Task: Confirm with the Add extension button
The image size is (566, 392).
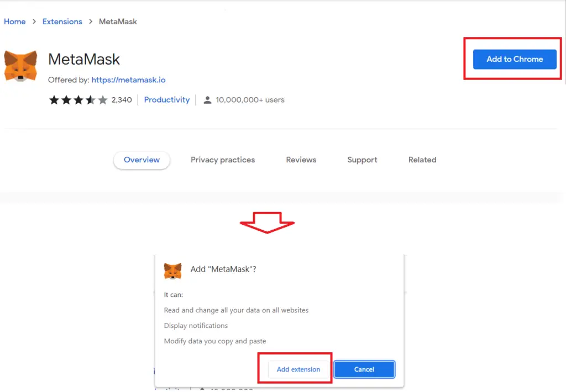Action: tap(298, 369)
